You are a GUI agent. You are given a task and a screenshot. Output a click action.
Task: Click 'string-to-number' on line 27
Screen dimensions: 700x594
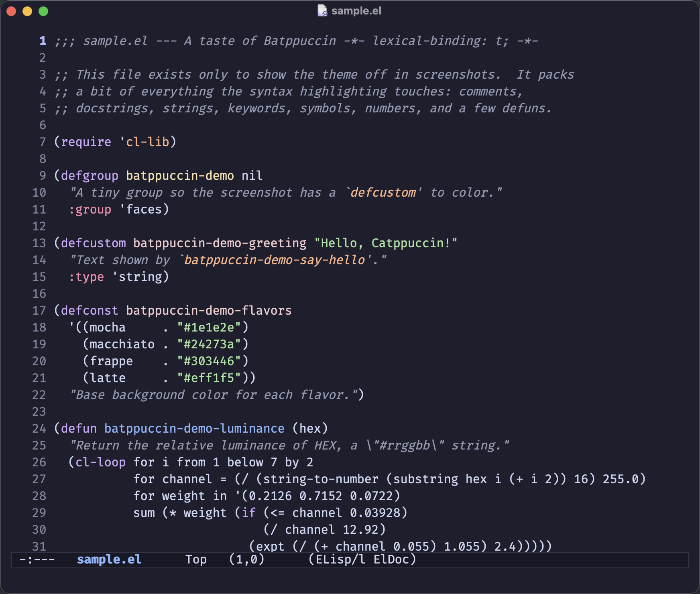[x=321, y=479]
